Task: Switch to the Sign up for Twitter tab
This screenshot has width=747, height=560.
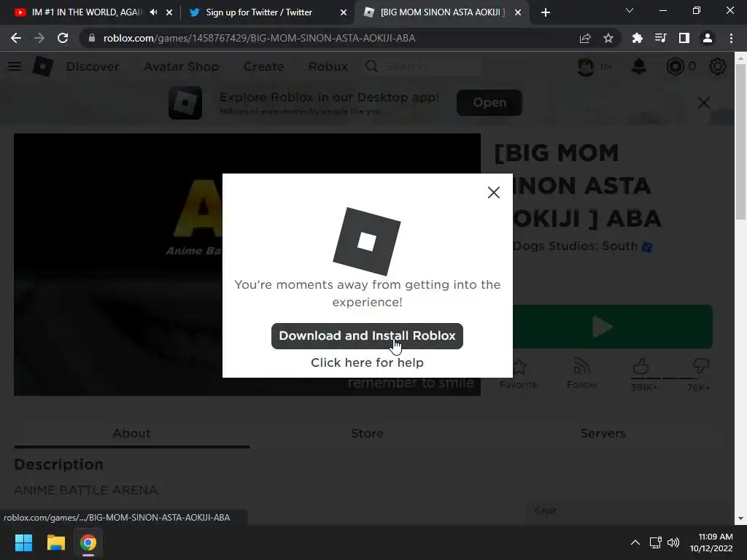Action: click(259, 12)
